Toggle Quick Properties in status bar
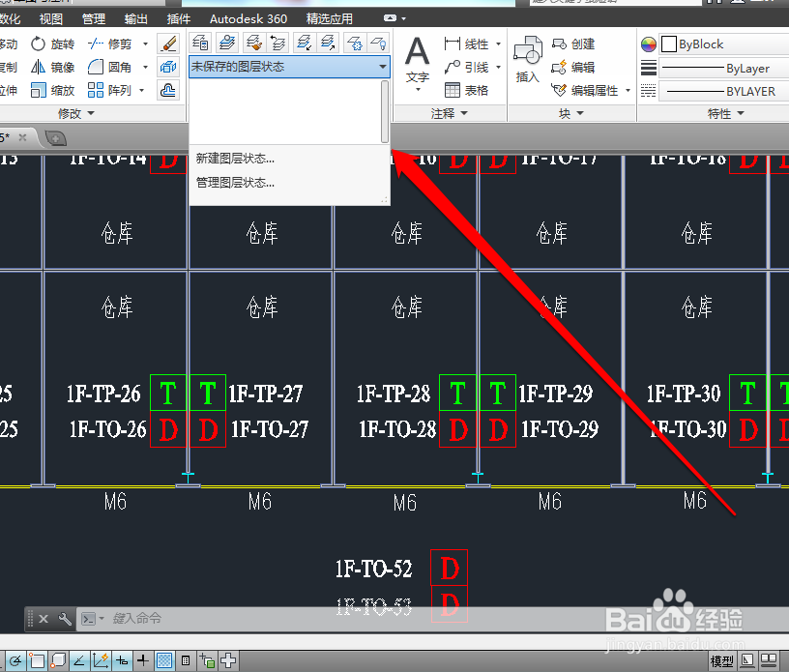 click(x=186, y=661)
